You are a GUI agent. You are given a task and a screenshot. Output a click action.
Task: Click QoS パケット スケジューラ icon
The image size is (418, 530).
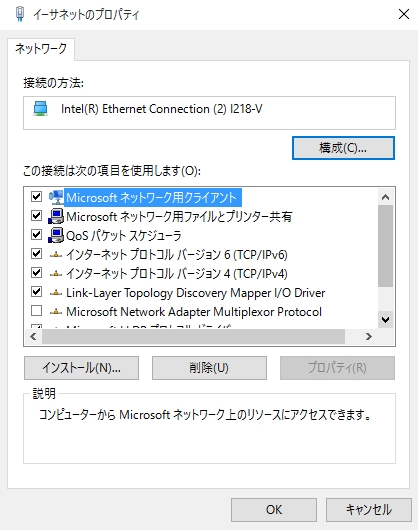coord(56,235)
